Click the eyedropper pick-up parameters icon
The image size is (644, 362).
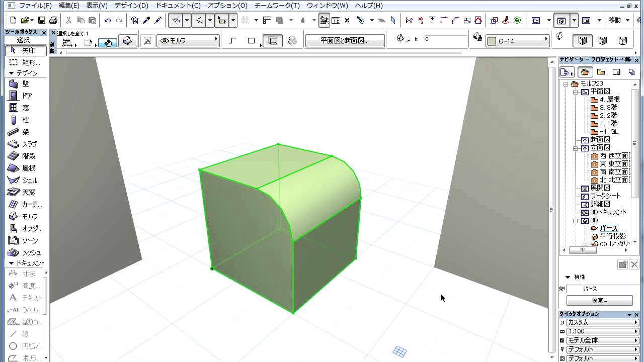click(x=146, y=21)
